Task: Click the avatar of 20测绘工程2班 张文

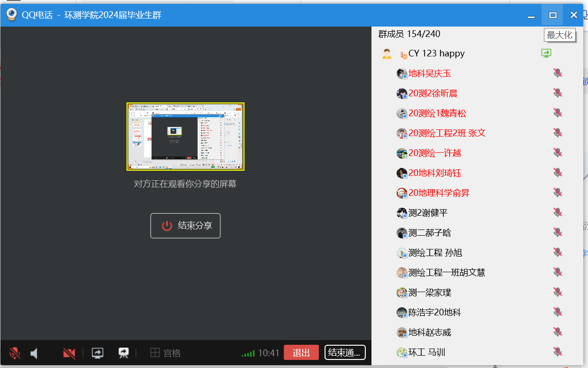Action: point(402,133)
